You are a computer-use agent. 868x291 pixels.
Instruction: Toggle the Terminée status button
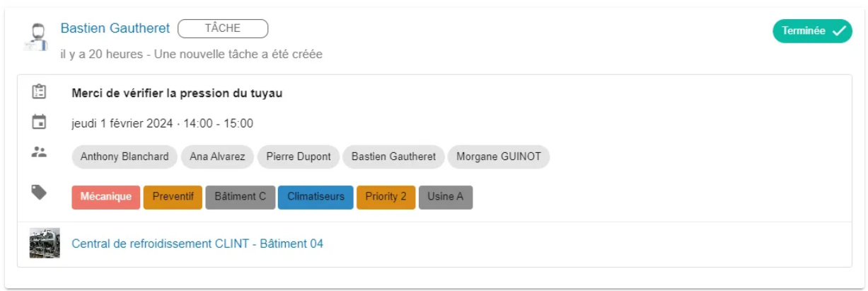[812, 31]
